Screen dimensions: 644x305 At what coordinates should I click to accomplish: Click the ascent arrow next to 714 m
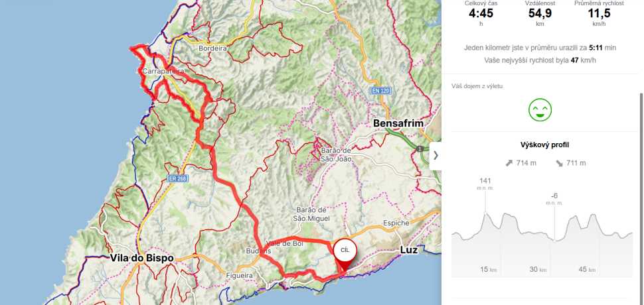point(509,163)
